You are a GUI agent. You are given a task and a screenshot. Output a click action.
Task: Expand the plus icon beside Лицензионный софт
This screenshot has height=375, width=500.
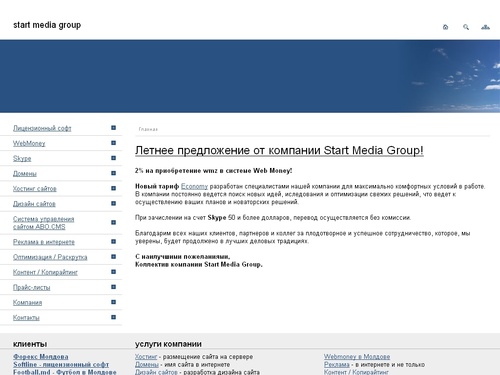point(113,128)
